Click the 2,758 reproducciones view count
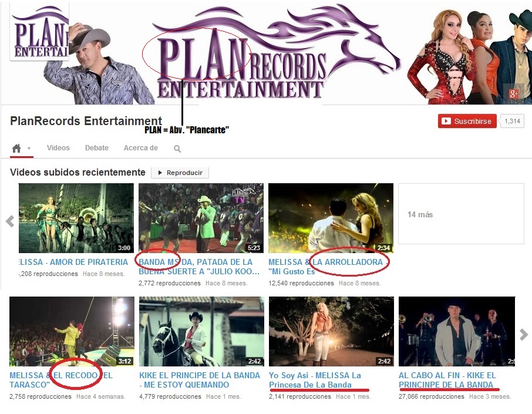The width and height of the screenshot is (532, 414). [x=41, y=396]
